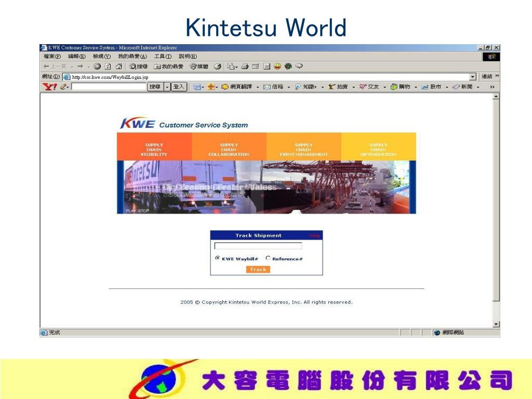The height and width of the screenshot is (399, 532).
Task: Expand the 拍賣 dropdown arrow
Action: tap(353, 87)
